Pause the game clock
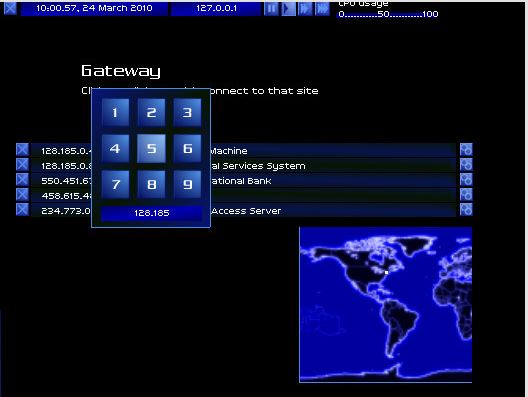This screenshot has height=397, width=528. pos(271,8)
